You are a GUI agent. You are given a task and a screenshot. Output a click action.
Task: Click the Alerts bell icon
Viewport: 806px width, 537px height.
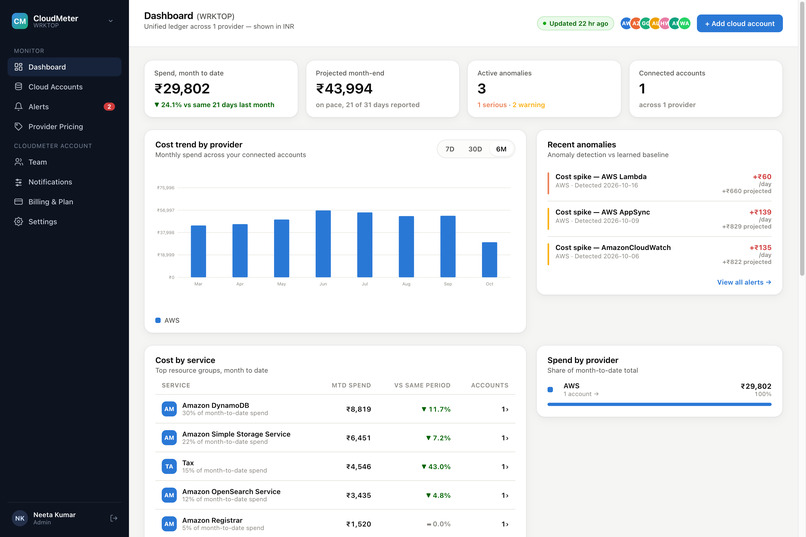click(x=19, y=106)
